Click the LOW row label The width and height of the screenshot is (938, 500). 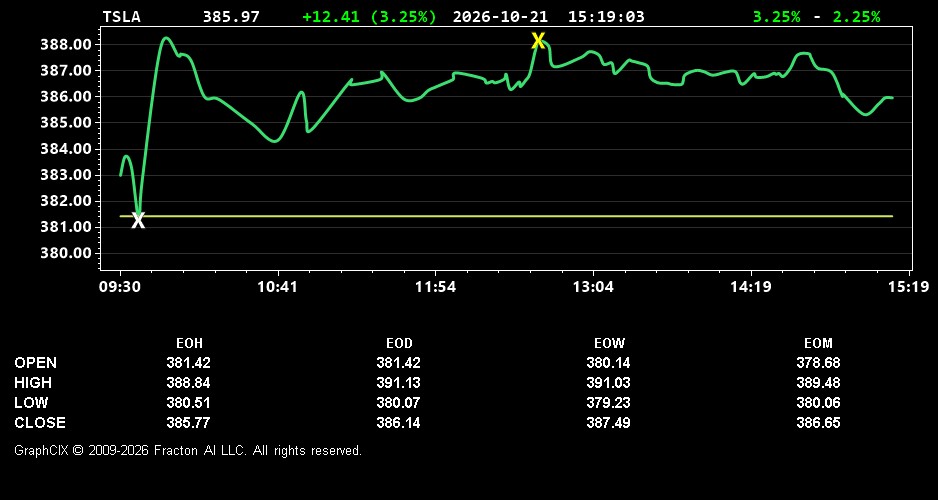tap(31, 403)
